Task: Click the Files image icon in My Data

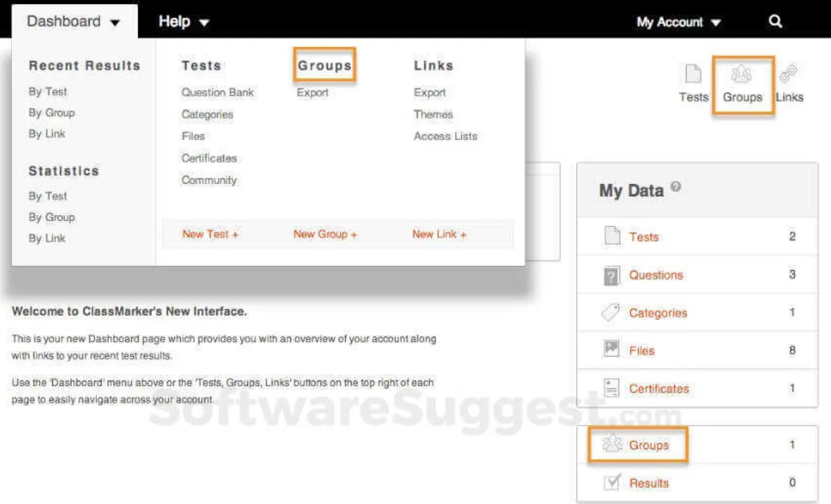Action: (x=611, y=350)
